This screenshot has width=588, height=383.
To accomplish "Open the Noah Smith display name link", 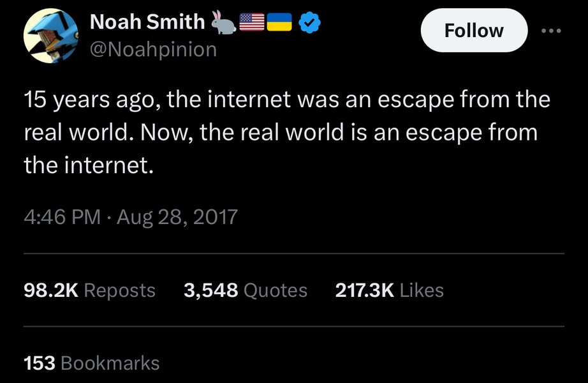I will click(x=147, y=22).
